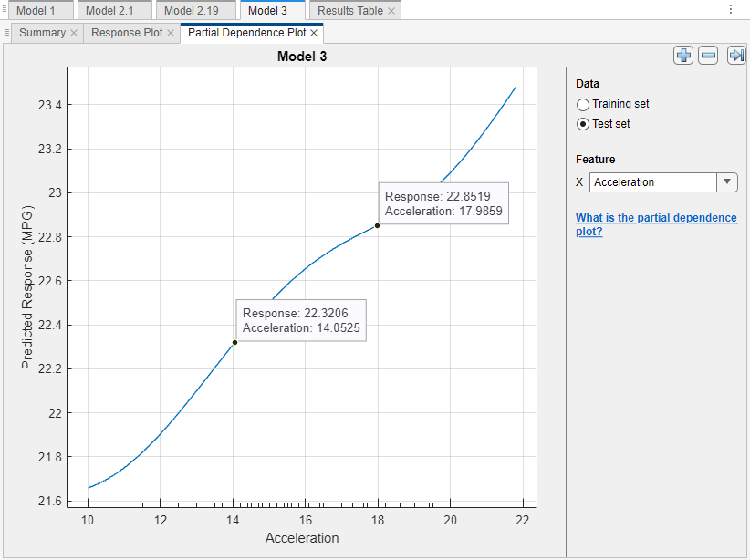Viewport: 750px width, 560px height.
Task: Click the zoom out minus icon
Action: [708, 56]
